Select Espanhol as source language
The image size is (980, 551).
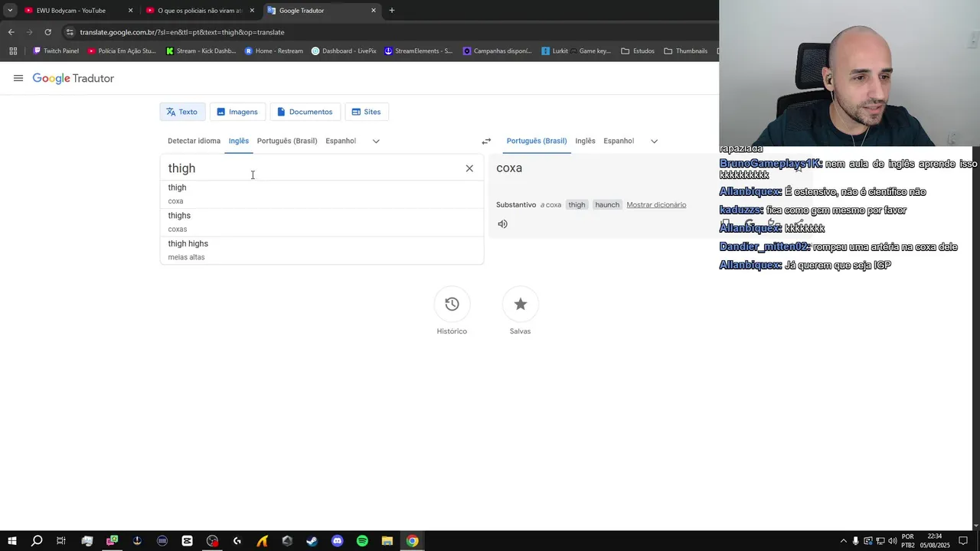[x=341, y=141]
